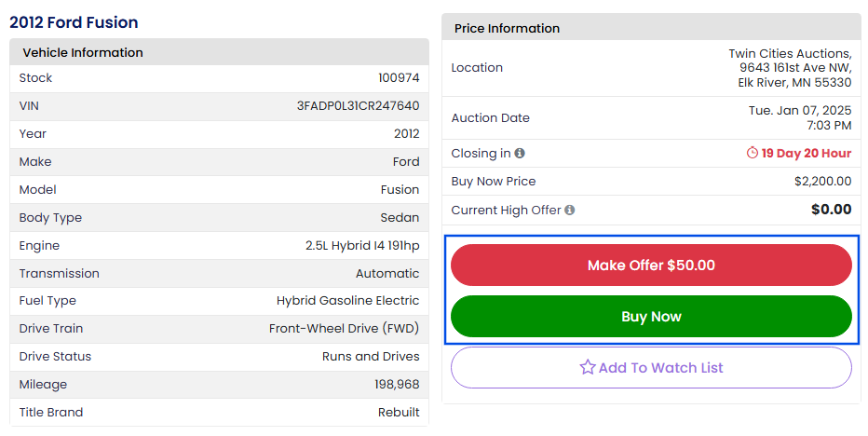The image size is (868, 436).
Task: Click the 2012 Ford Fusion page title
Action: click(x=74, y=22)
